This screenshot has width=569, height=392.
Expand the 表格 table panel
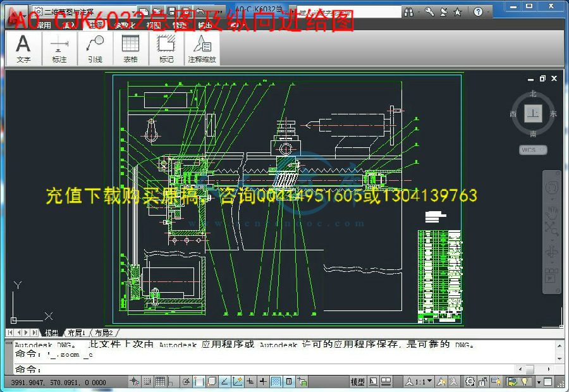pos(131,48)
